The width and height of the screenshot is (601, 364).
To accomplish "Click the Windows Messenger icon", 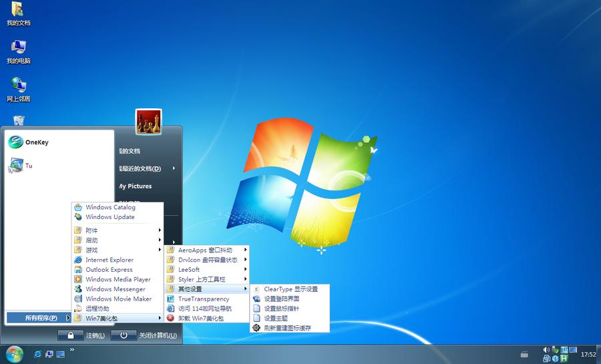I will point(78,289).
